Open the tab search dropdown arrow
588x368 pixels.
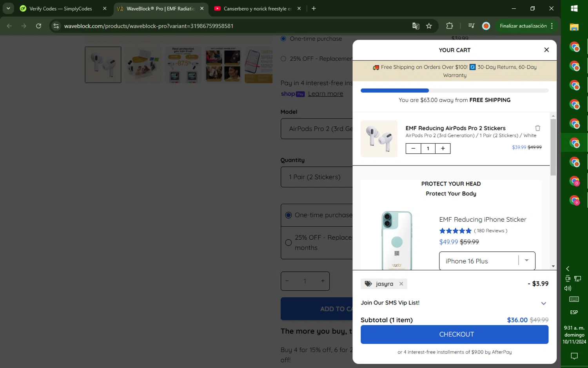click(x=8, y=9)
